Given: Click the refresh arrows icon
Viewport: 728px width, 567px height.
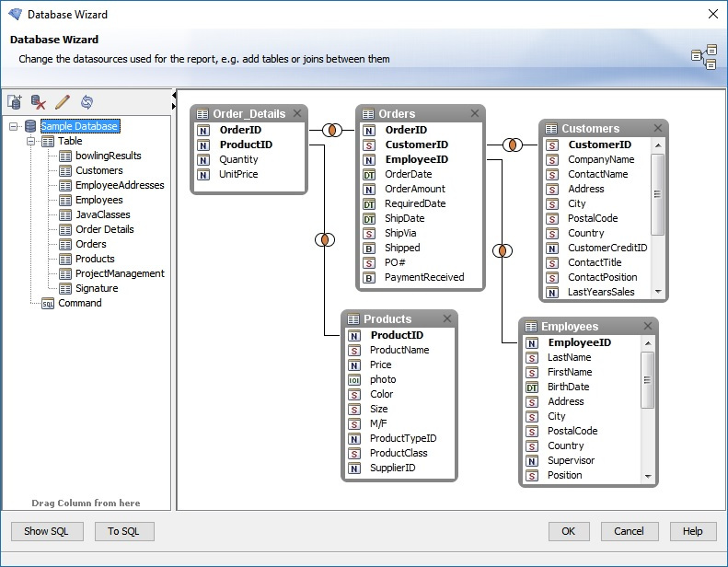Looking at the screenshot, I should [87, 102].
